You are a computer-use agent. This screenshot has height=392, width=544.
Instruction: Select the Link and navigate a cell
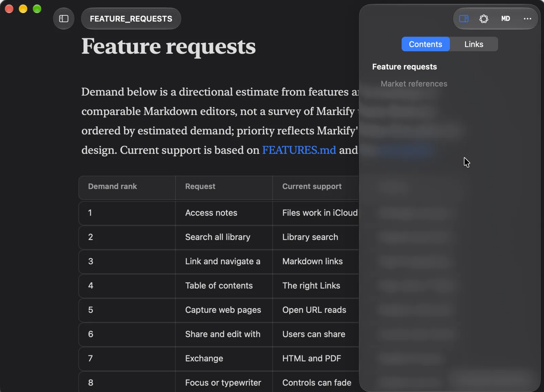point(224,262)
